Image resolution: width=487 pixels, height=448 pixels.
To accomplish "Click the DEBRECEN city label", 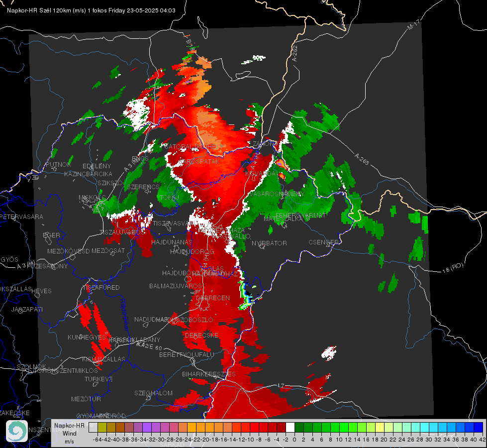I will click(x=213, y=298).
